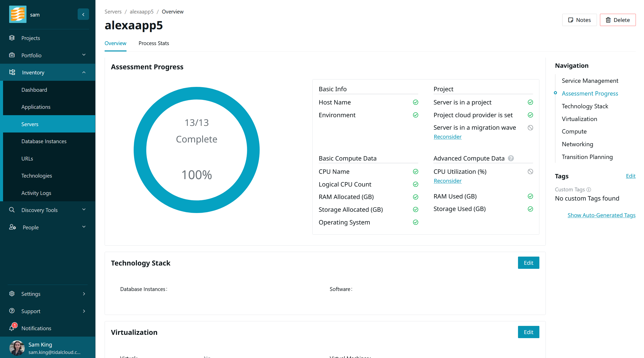Collapse the Inventory section chevron
This screenshot has height=358, width=644.
click(84, 72)
